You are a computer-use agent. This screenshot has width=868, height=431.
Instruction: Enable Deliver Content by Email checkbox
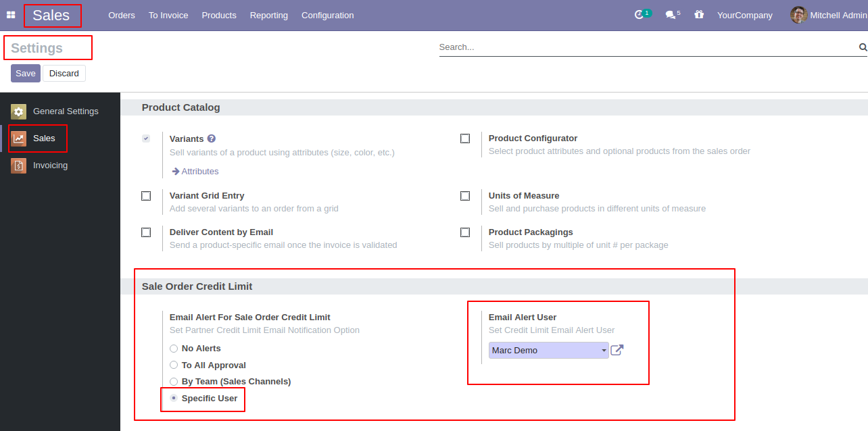point(146,232)
